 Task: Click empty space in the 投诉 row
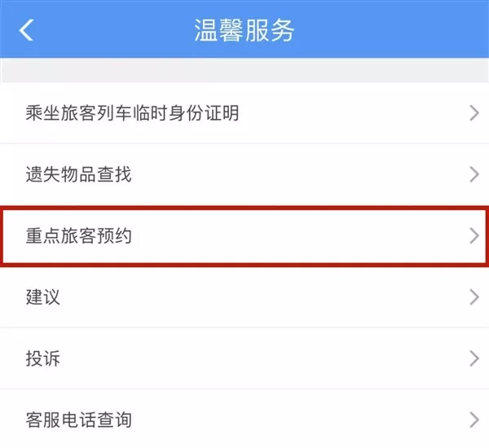pyautogui.click(x=265, y=358)
